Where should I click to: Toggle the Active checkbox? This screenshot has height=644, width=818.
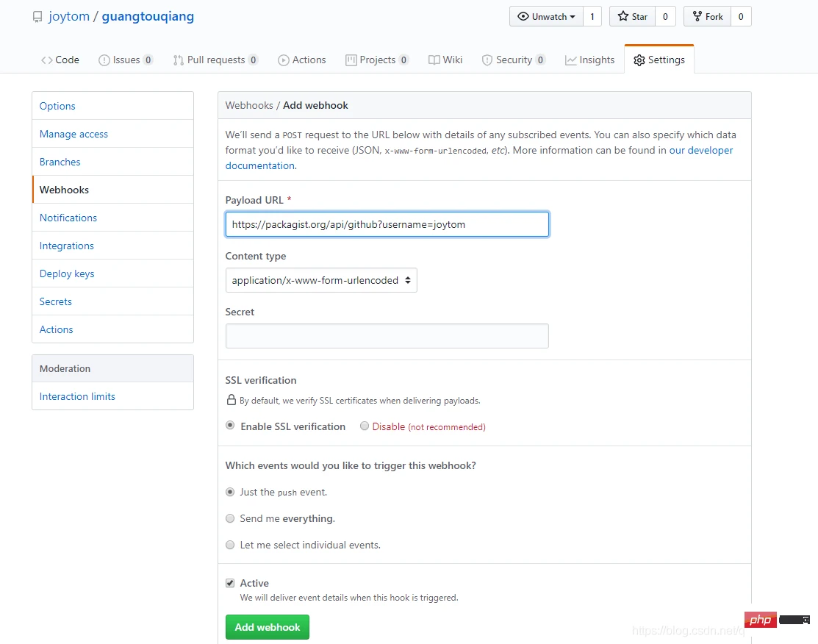230,583
